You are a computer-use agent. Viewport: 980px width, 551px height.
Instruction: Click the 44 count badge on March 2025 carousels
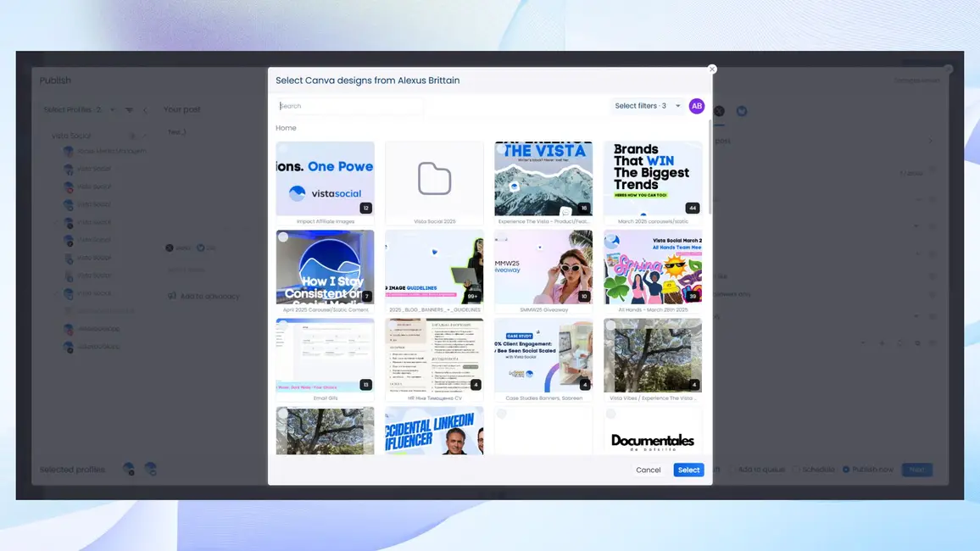coord(693,209)
